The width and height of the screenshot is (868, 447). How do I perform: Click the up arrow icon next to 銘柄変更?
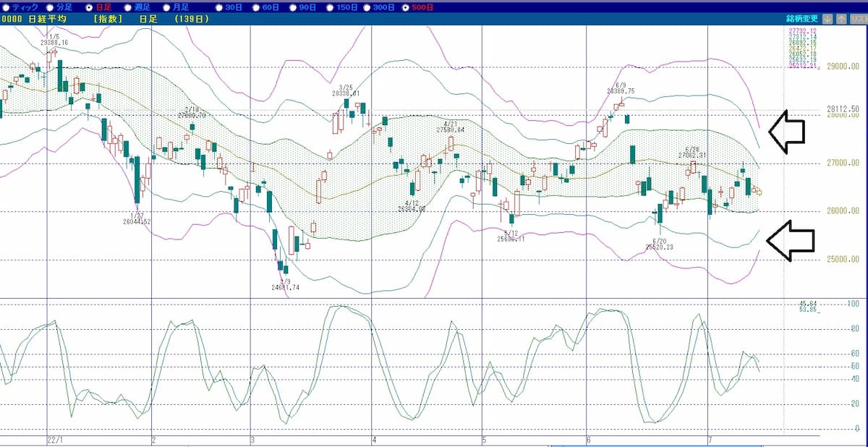pyautogui.click(x=842, y=20)
